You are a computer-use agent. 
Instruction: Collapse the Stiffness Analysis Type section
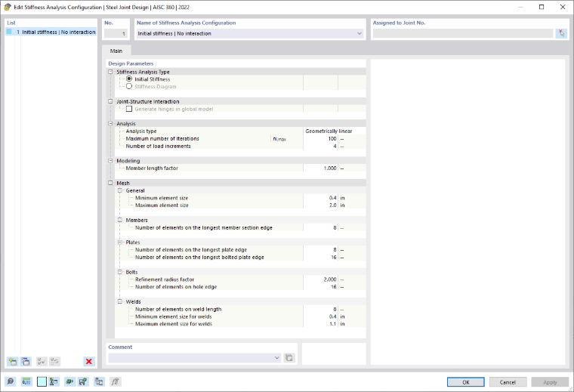click(110, 72)
